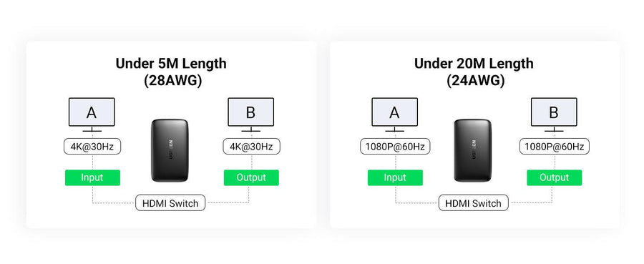Viewport: 644px width, 264px height.
Task: Click green Input button under 28AWG
Action: [x=92, y=177]
